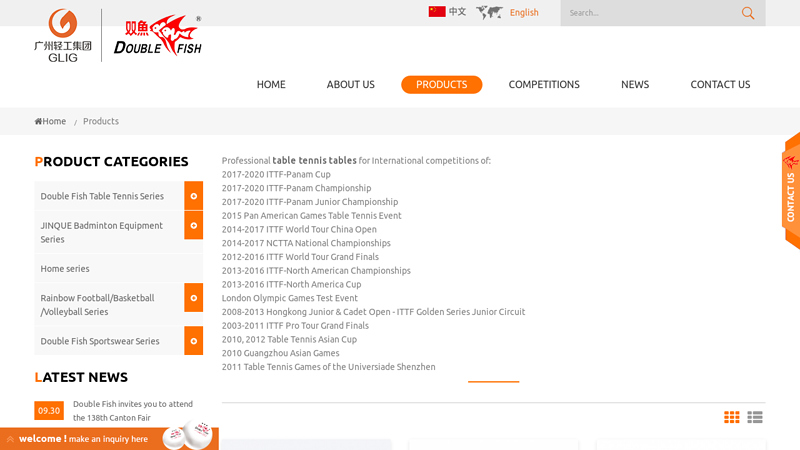Click '2013-2016 ITTF-North America Cup' text
800x450 pixels.
[291, 285]
